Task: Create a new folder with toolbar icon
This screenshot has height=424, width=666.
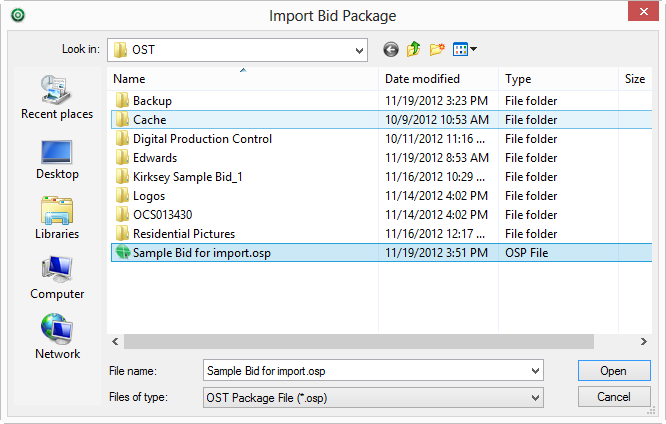Action: [437, 50]
